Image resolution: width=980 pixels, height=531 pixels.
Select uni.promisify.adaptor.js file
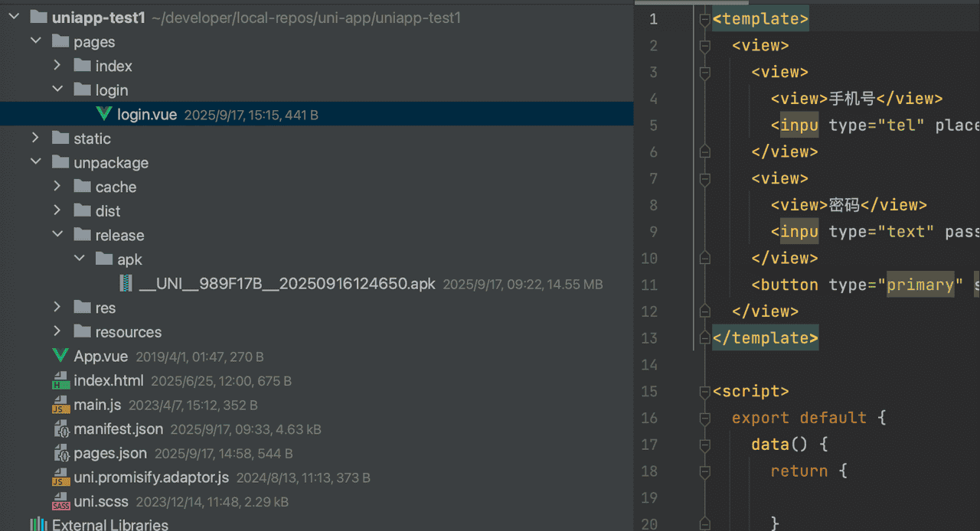click(151, 478)
